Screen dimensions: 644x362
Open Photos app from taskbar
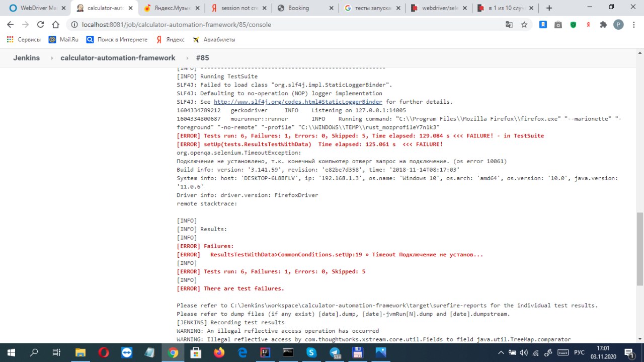[381, 352]
